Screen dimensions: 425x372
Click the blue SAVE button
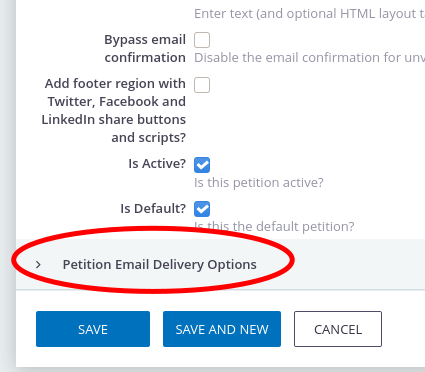tap(93, 329)
